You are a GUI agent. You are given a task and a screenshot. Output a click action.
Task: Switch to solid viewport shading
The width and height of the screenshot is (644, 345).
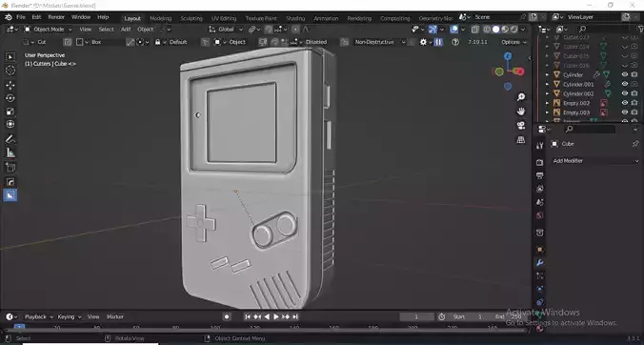coord(495,30)
